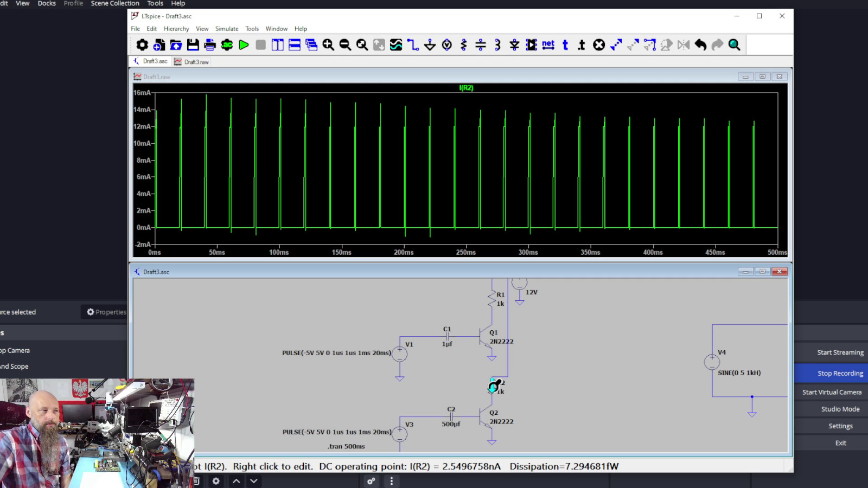Stop Recording in OBS controls

point(840,374)
